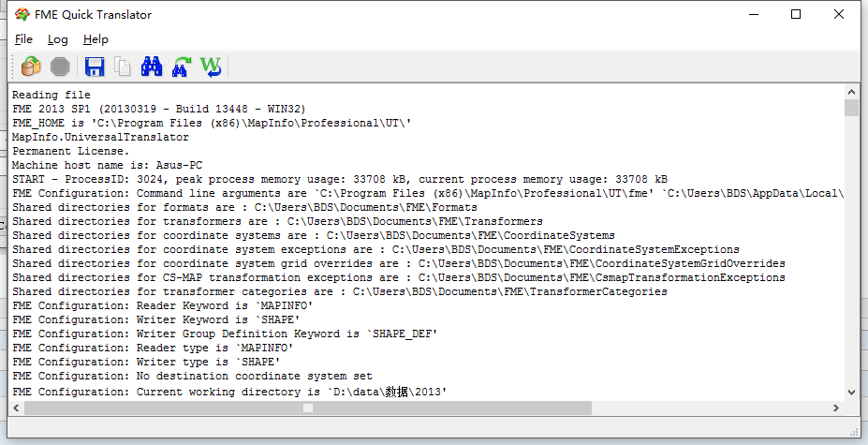The image size is (868, 445).
Task: Minimize the FME Quick Translator window
Action: point(754,14)
